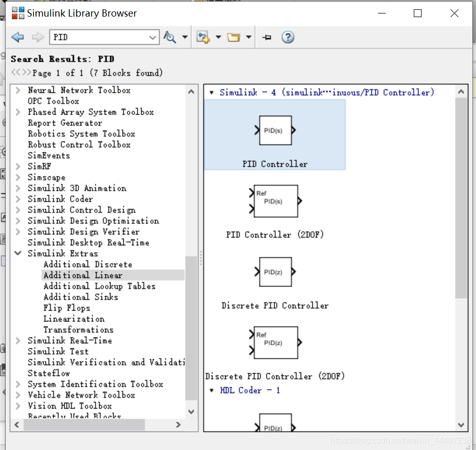Select Additional Discrete sublibrary
Image resolution: width=476 pixels, height=450 pixels.
pyautogui.click(x=88, y=264)
